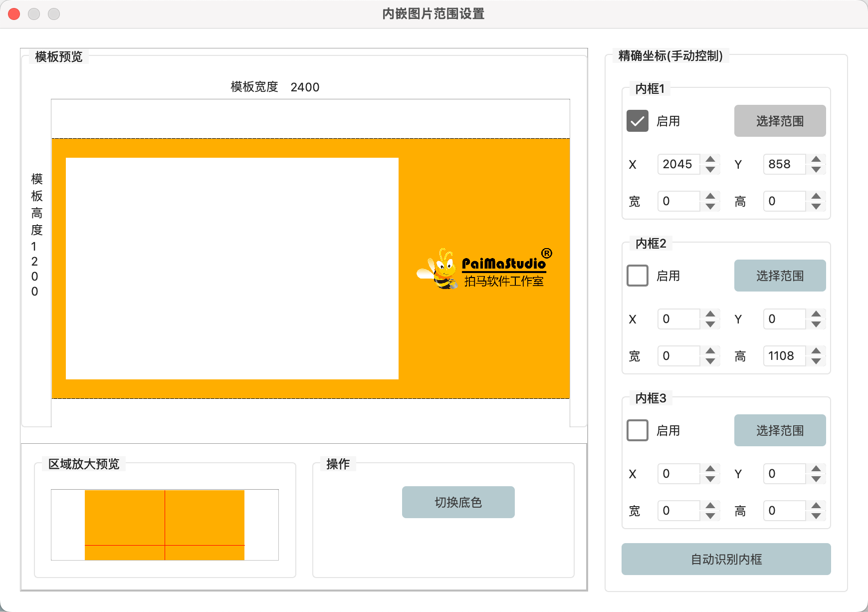Click the white inner frame in 模板预览

tap(232, 268)
